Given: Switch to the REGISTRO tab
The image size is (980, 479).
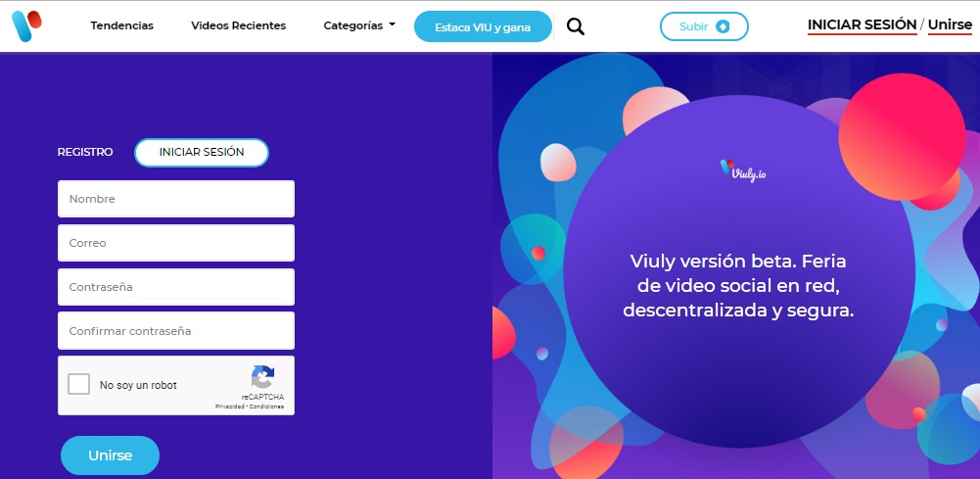Looking at the screenshot, I should coord(85,152).
